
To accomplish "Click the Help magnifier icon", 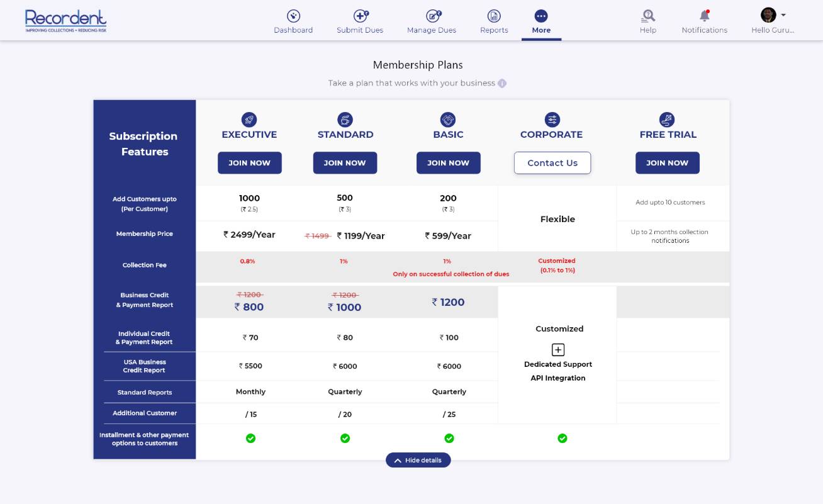I will click(x=647, y=16).
